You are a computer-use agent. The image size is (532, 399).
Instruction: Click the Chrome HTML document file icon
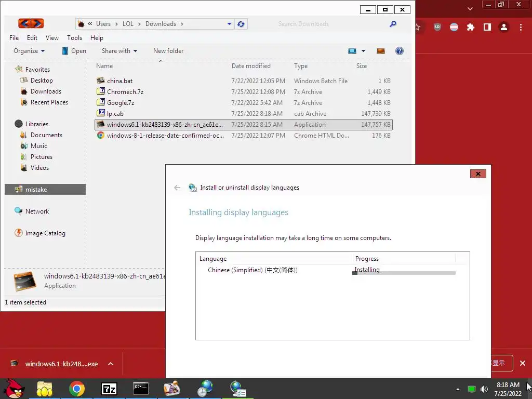[100, 135]
